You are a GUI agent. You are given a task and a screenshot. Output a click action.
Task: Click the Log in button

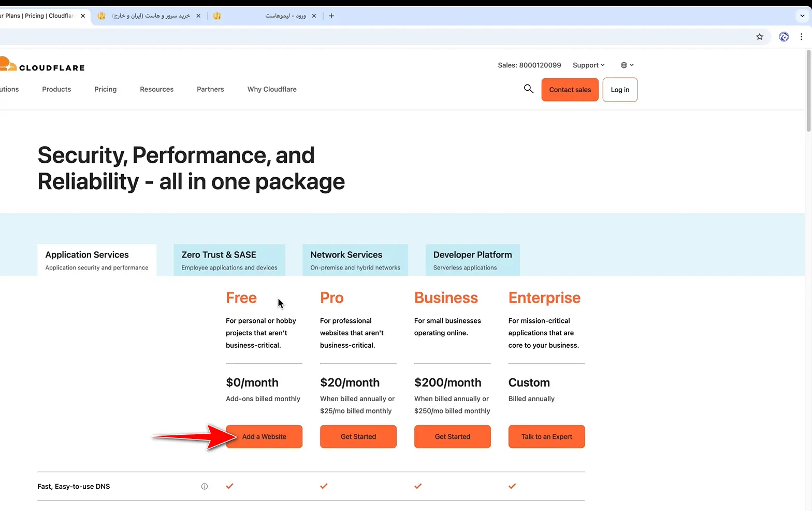(620, 90)
